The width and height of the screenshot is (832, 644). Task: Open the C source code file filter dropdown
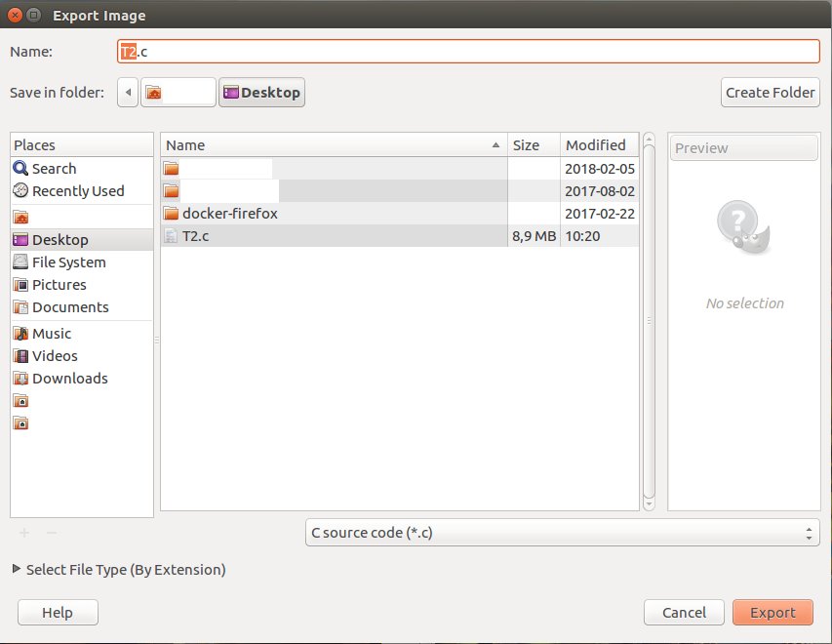(562, 533)
